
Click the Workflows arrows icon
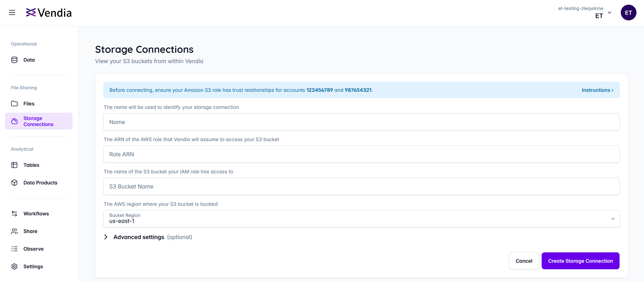[14, 214]
